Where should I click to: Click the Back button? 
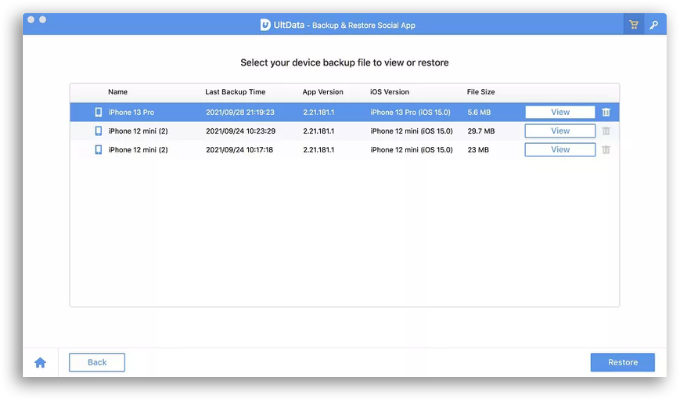click(x=97, y=362)
